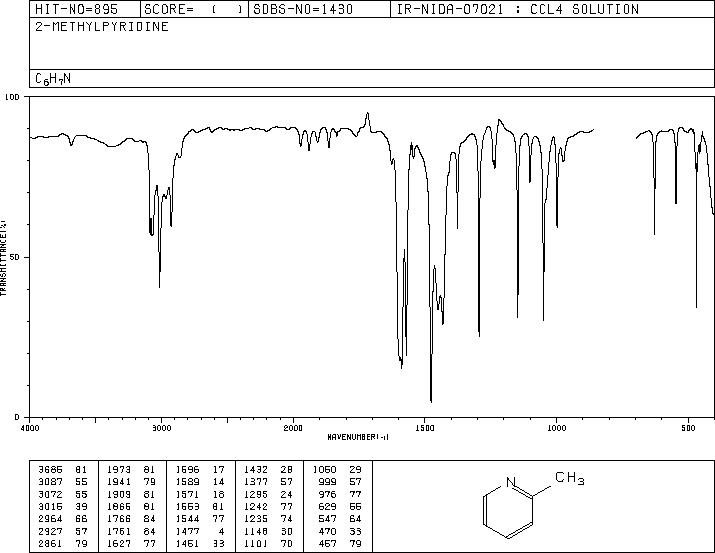Select the C6H7N molecular formula

coord(53,79)
